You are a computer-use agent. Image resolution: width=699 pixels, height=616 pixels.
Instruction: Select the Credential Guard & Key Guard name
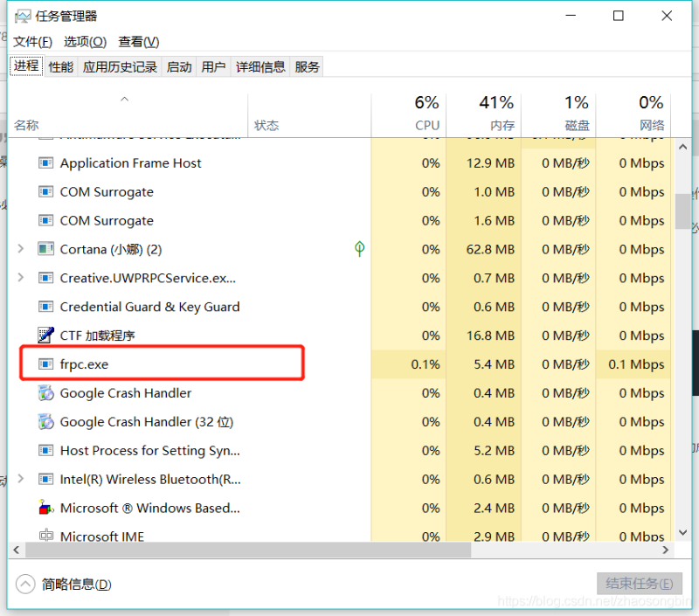point(149,307)
